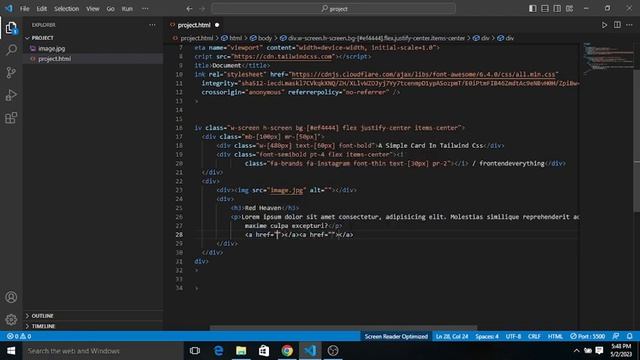Select the project.html editor tab
This screenshot has width=640, height=360.
tap(194, 25)
